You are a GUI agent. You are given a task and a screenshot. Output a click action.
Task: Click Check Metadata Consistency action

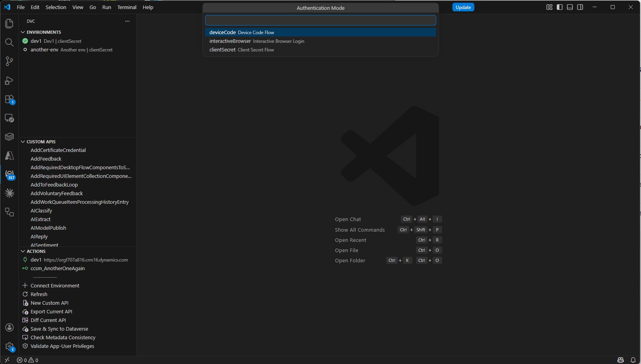click(x=78, y=338)
